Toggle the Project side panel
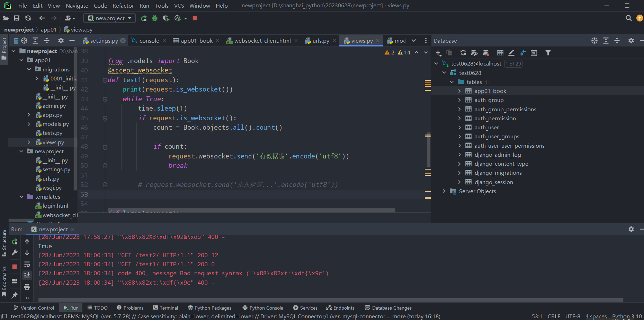This screenshot has height=320, width=644. [4, 49]
